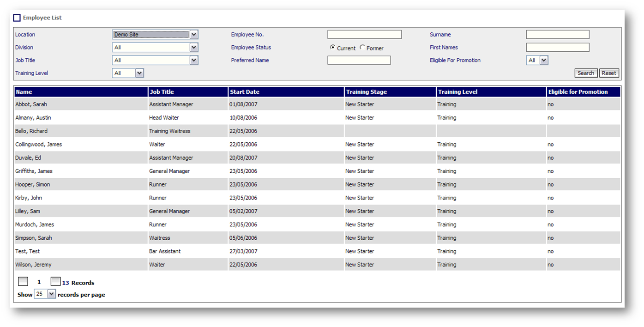Change the records per page dropdown
The height and width of the screenshot is (327, 644).
[51, 294]
